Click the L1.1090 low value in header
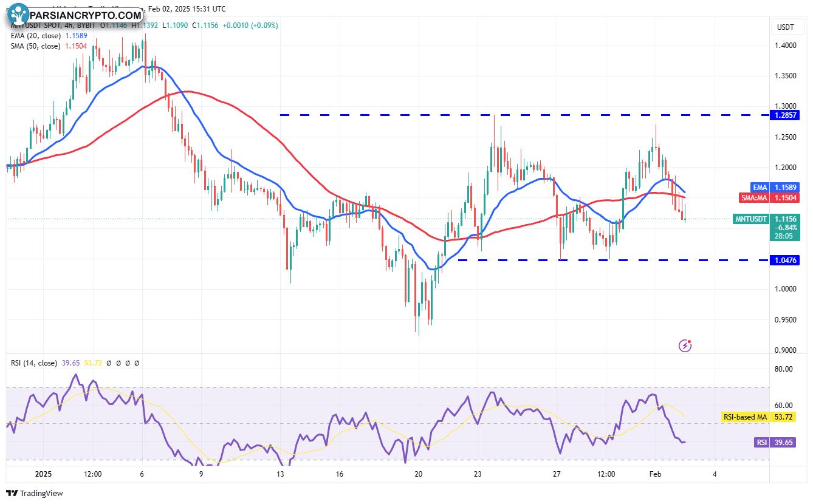 pos(176,26)
